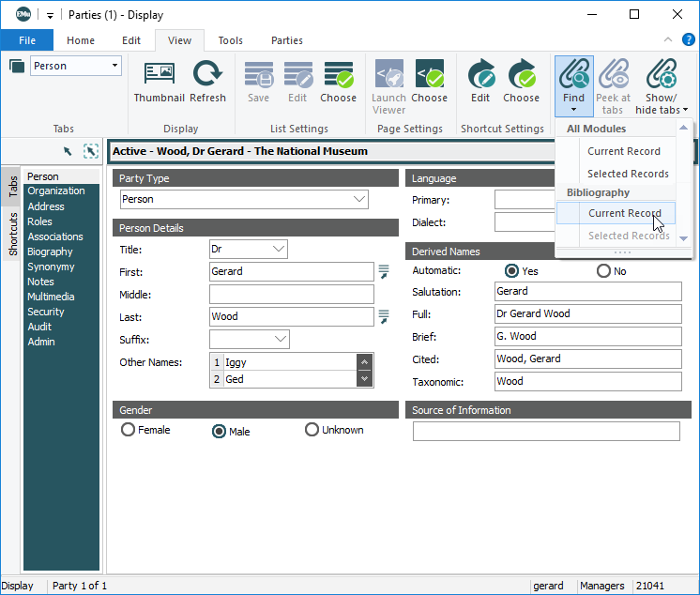Image resolution: width=700 pixels, height=595 pixels.
Task: Open the Title dropdown showing Dr
Action: tap(278, 249)
